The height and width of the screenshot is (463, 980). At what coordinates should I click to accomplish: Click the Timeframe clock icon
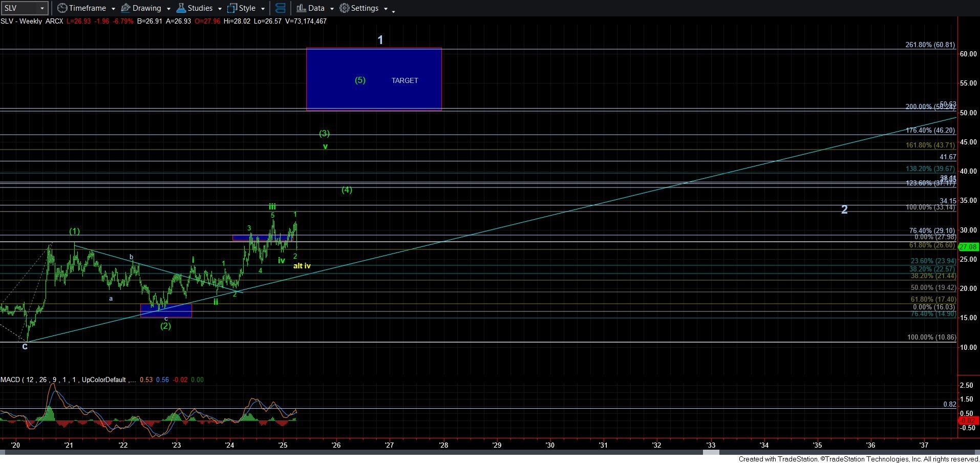pyautogui.click(x=62, y=8)
